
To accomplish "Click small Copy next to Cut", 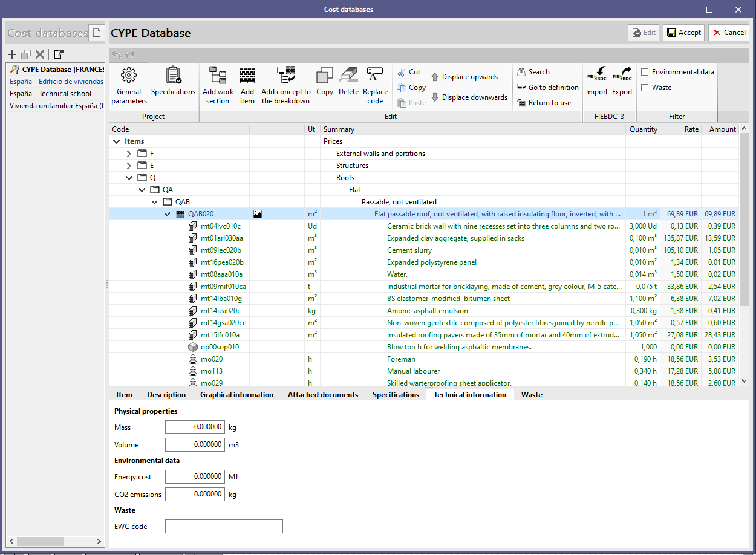I will pyautogui.click(x=411, y=88).
